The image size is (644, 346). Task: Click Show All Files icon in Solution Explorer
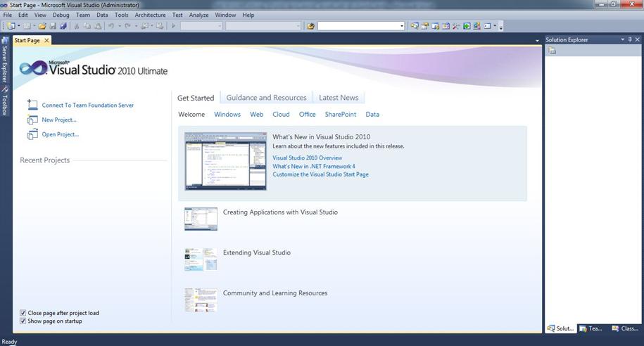click(553, 51)
